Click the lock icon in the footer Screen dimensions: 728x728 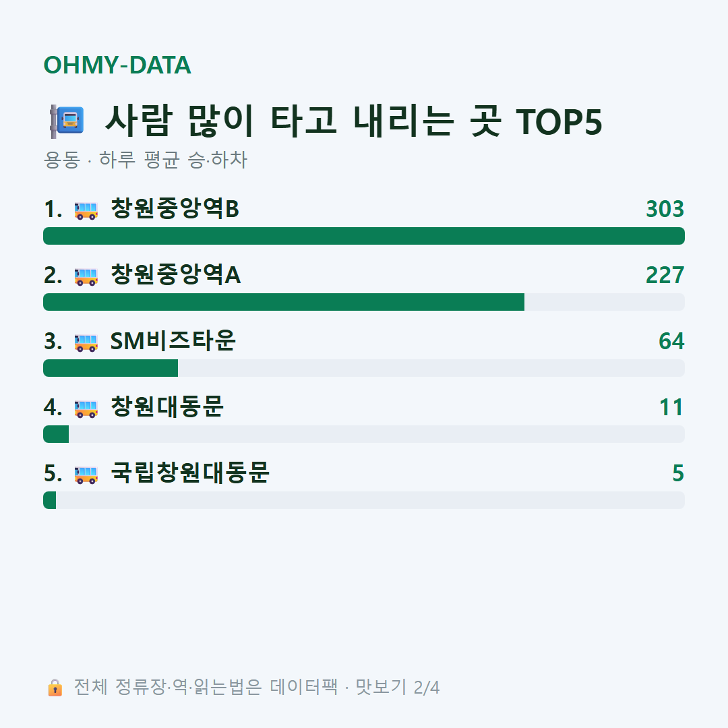[55, 687]
